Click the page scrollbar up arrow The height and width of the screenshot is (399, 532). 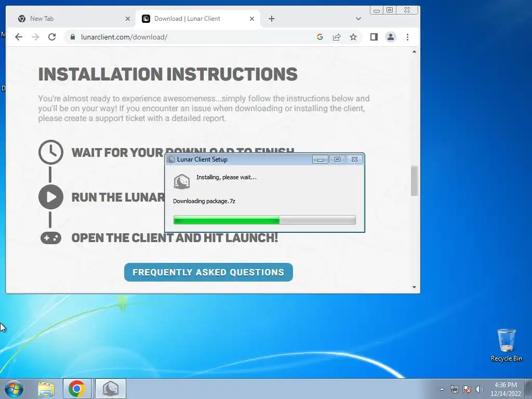click(414, 51)
